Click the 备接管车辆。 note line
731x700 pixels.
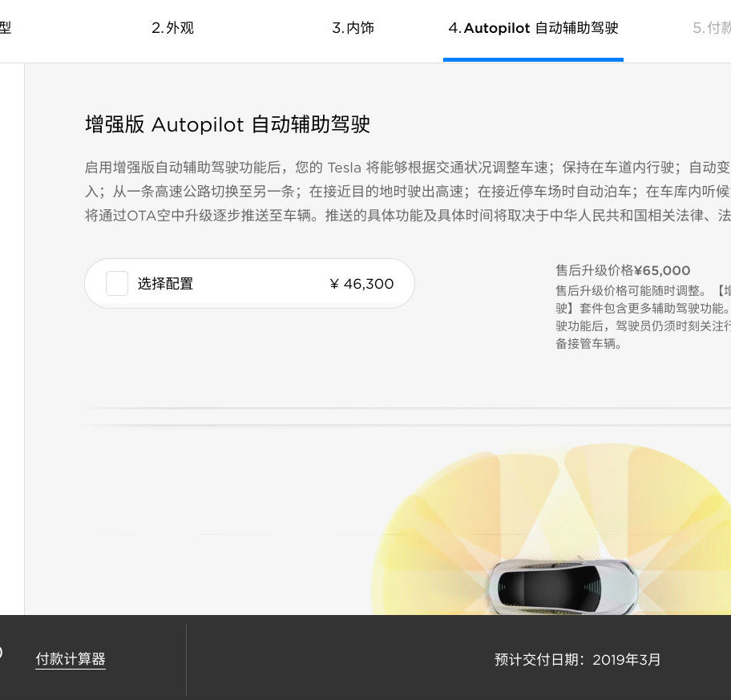(x=588, y=344)
